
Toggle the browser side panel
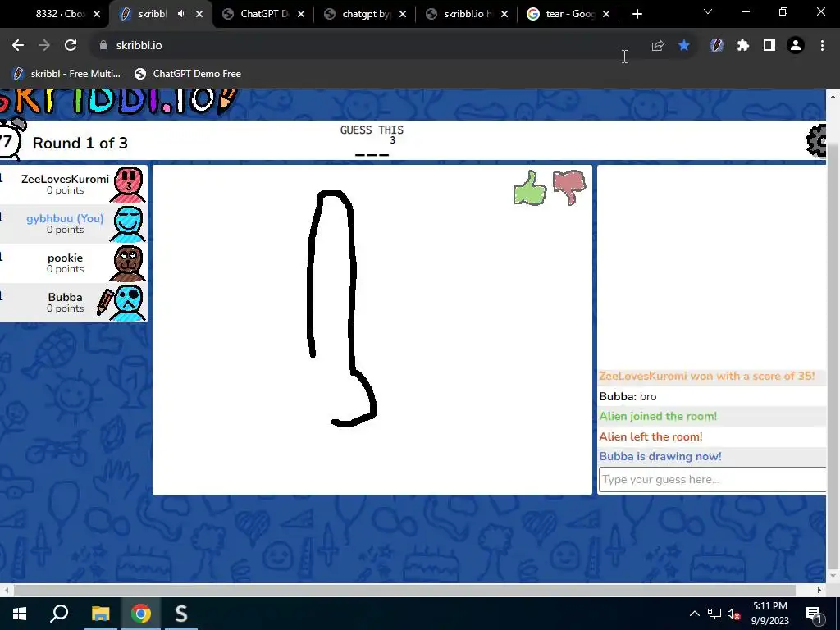(769, 46)
